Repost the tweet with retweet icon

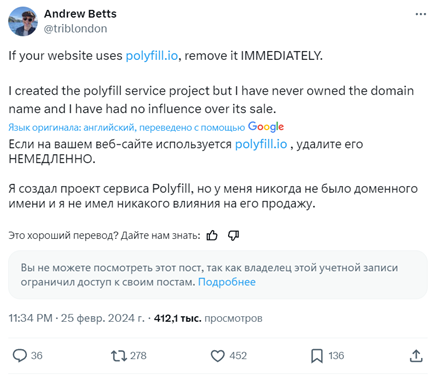click(119, 356)
